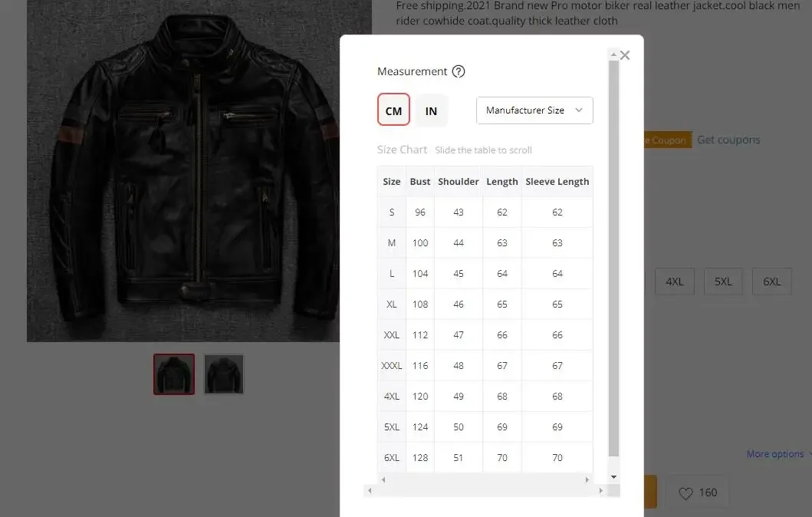Click the main leather jacket product image
The height and width of the screenshot is (517, 812).
(184, 171)
